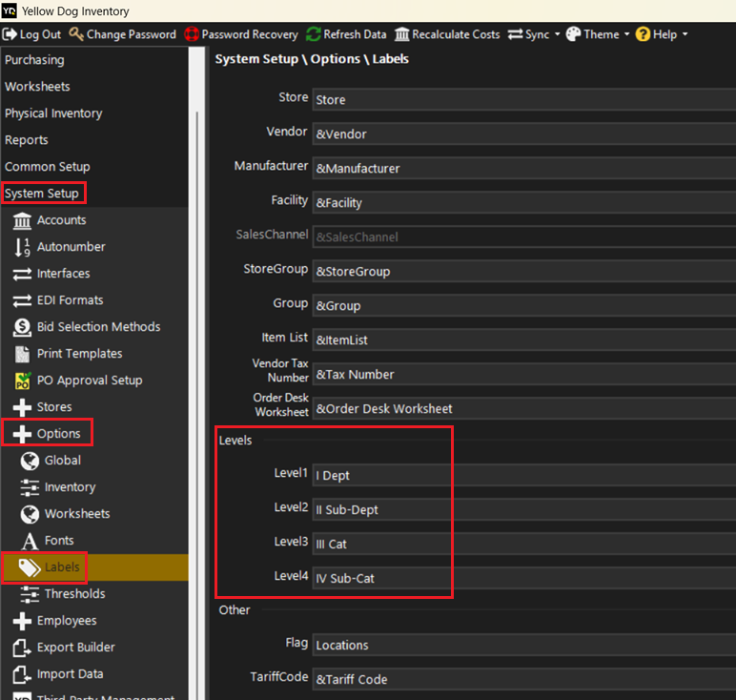Select Physical Inventory in sidebar
This screenshot has width=736, height=700.
(x=53, y=113)
